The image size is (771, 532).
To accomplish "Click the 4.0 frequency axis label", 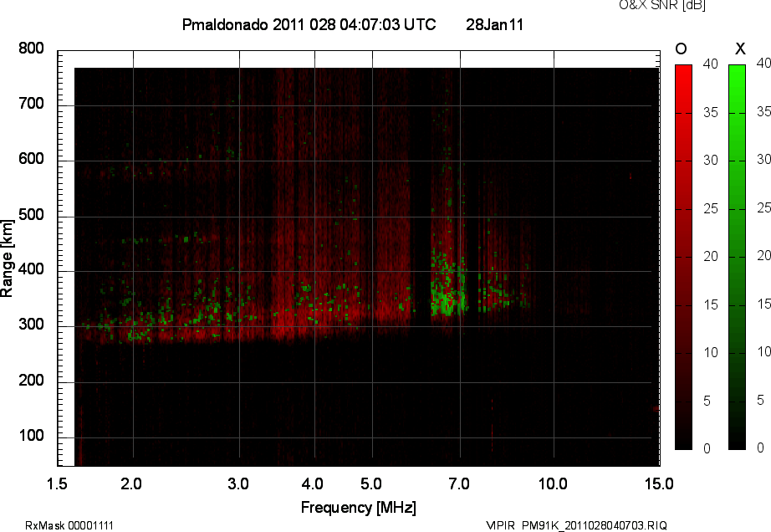I will (x=313, y=483).
